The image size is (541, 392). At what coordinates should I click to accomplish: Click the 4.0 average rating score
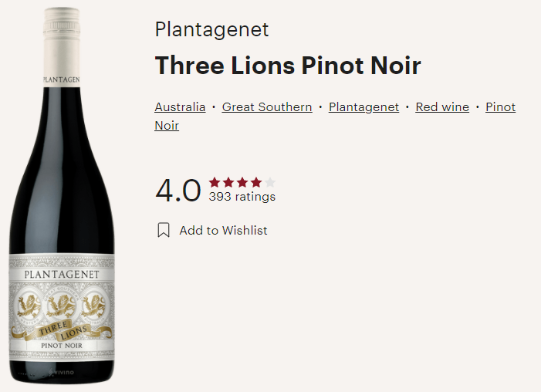178,190
